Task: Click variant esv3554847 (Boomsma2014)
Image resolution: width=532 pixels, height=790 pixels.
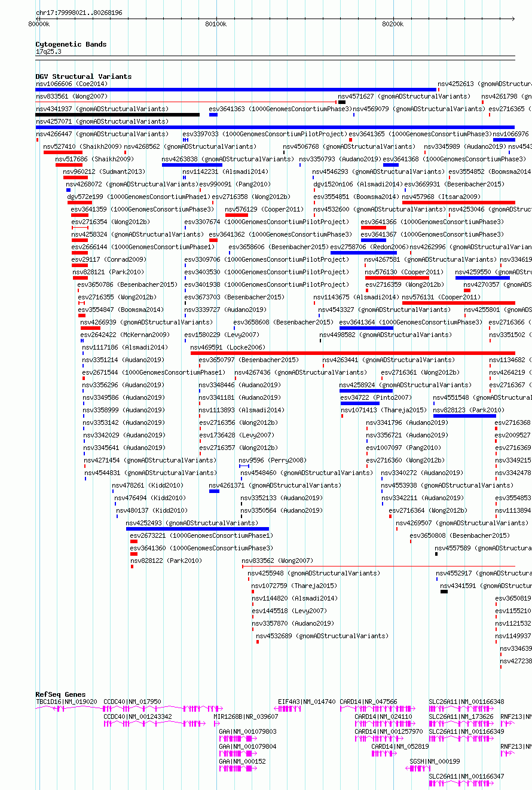Action: coord(121,310)
